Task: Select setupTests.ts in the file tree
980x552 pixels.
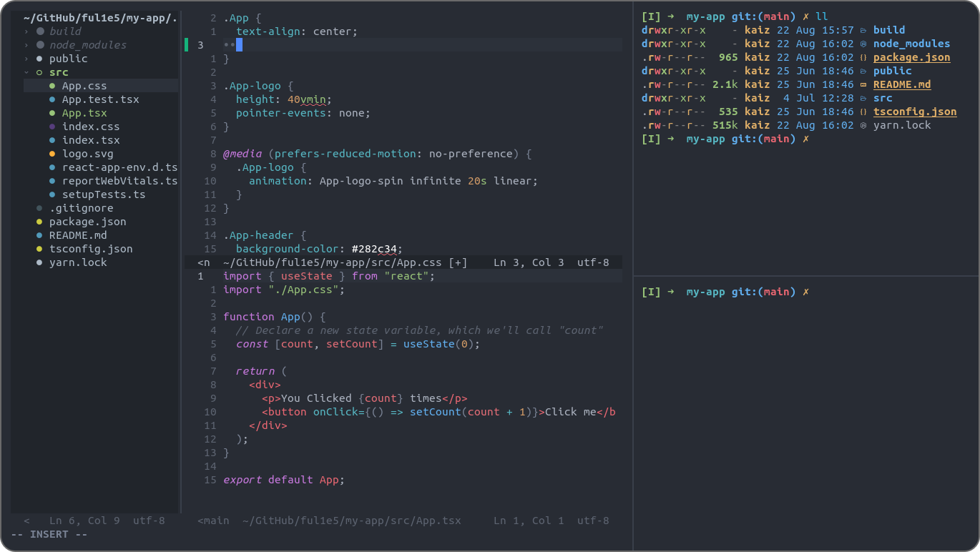Action: (x=104, y=194)
